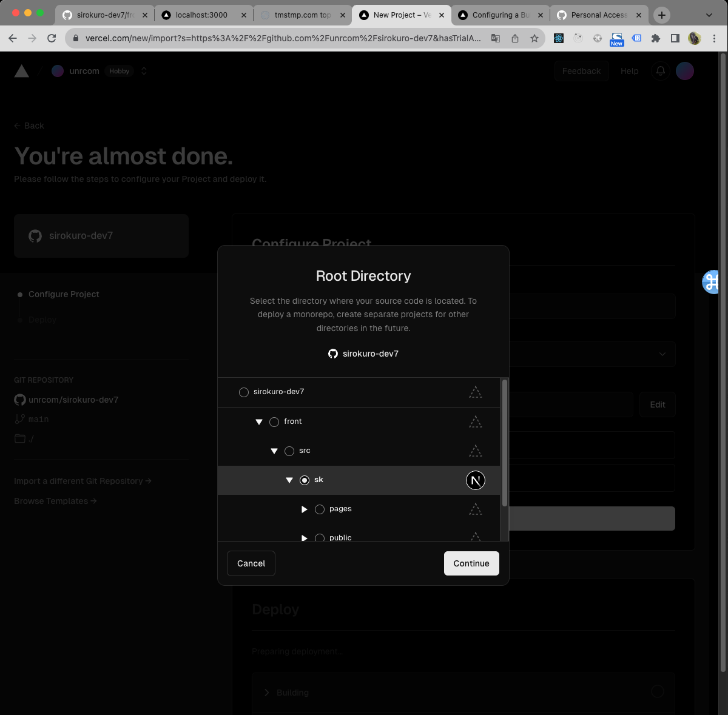Switch to the localhost:3000 tab

click(204, 15)
